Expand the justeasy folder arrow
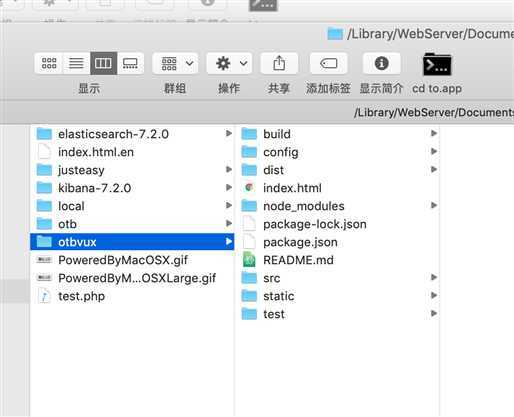The width and height of the screenshot is (514, 417). point(229,169)
